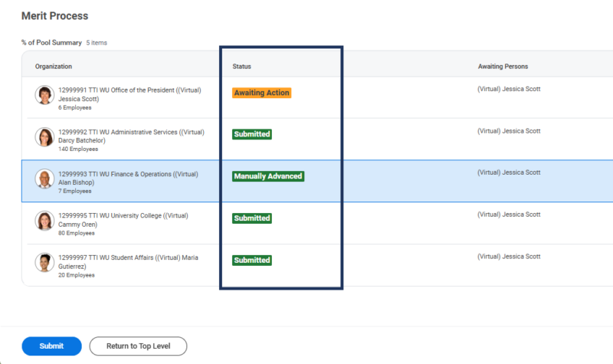This screenshot has height=364, width=613.
Task: Click the % of Pool Summary label
Action: (x=51, y=43)
